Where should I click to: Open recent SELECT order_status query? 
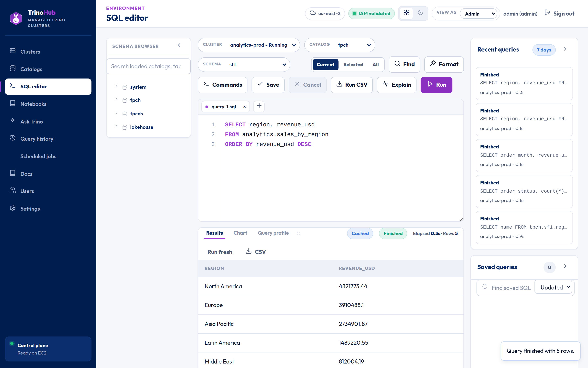coord(524,192)
